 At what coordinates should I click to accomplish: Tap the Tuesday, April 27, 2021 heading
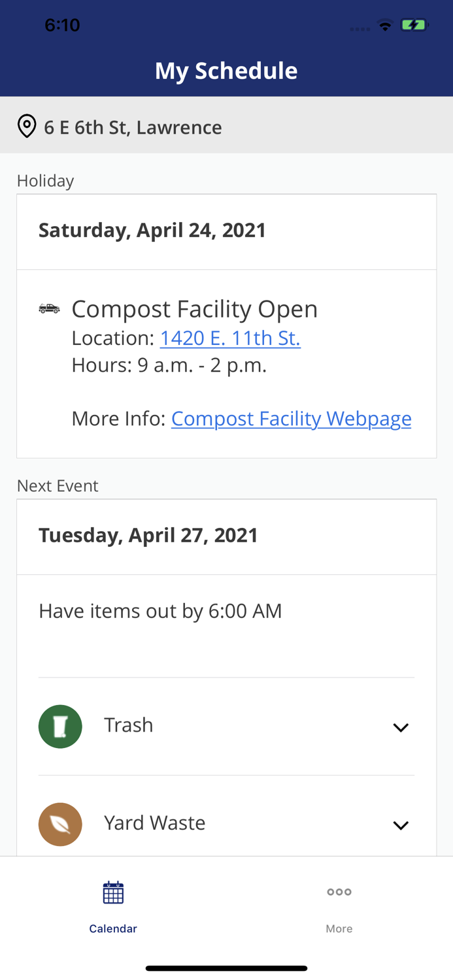[148, 534]
